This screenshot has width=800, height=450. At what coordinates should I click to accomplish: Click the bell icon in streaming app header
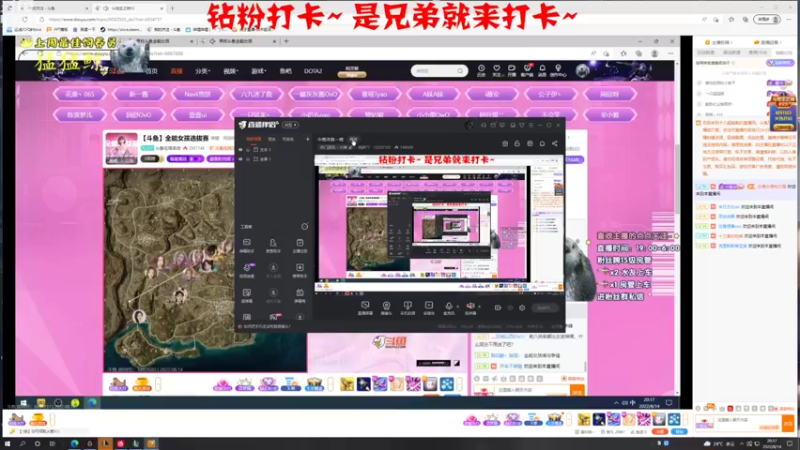[542, 144]
